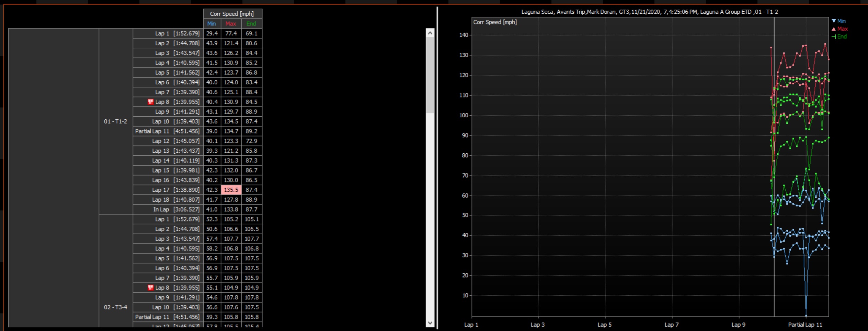The height and width of the screenshot is (331, 868).
Task: Toggle the Min series in chart legend
Action: [x=839, y=21]
